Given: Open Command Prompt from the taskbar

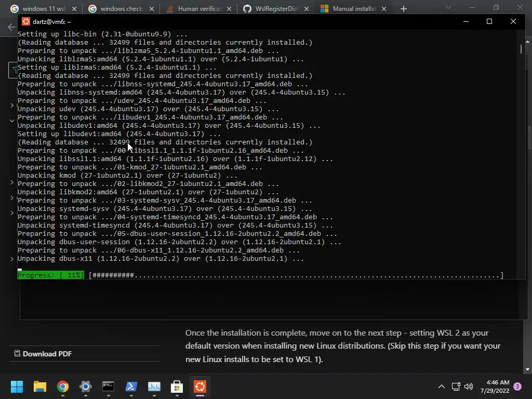Looking at the screenshot, I should (108, 387).
